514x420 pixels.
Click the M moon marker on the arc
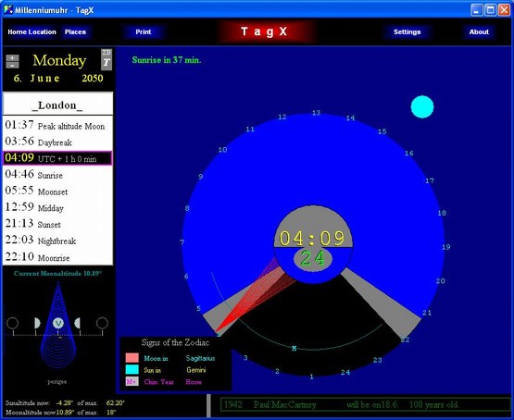294,349
